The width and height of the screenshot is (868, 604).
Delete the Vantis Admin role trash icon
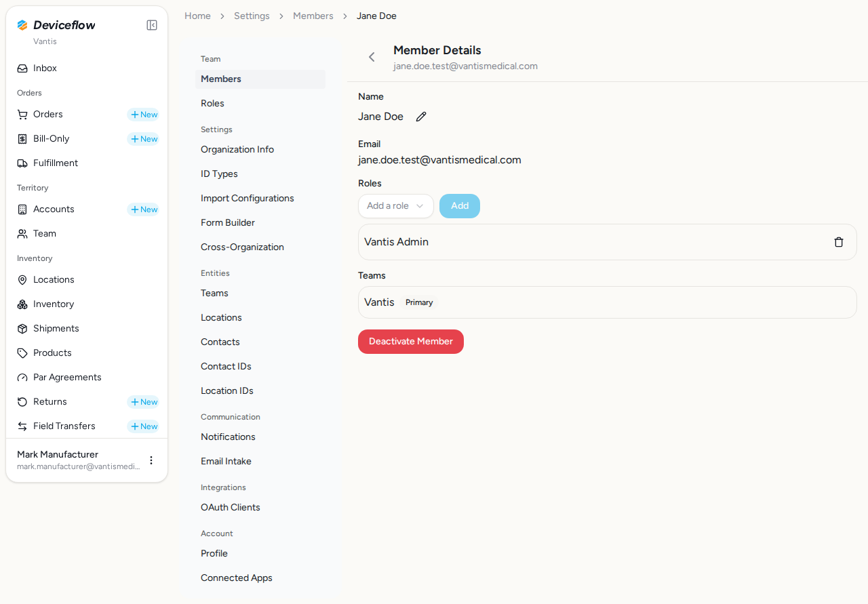[x=839, y=242]
